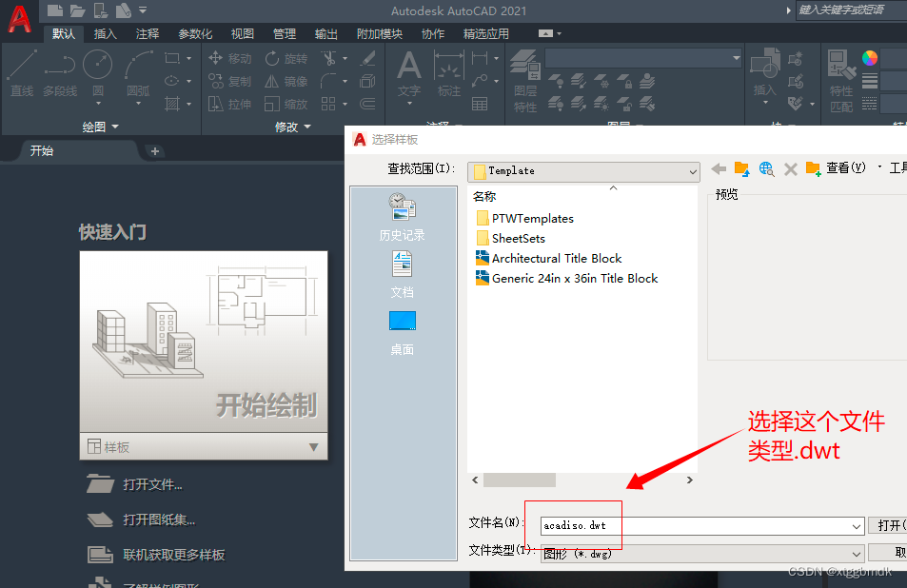Viewport: 907px width, 588px height.
Task: Click the Open folder icon in quick access toolbar
Action: (x=77, y=10)
